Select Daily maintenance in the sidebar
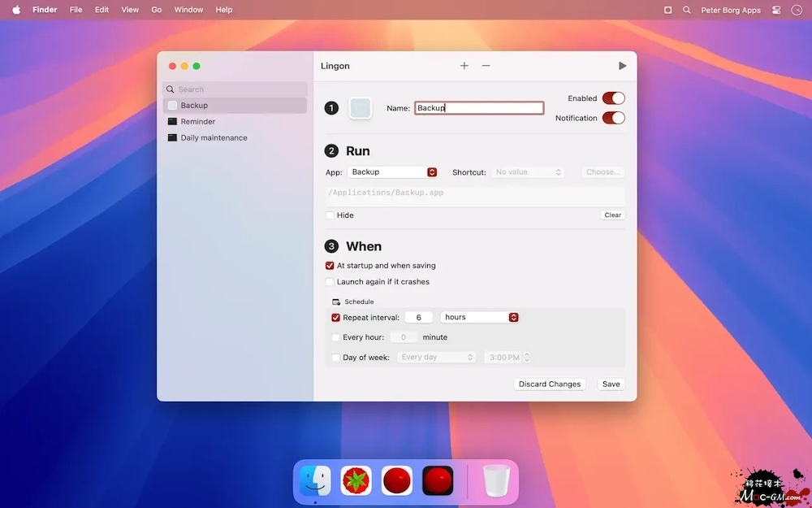This screenshot has width=812, height=508. click(214, 138)
